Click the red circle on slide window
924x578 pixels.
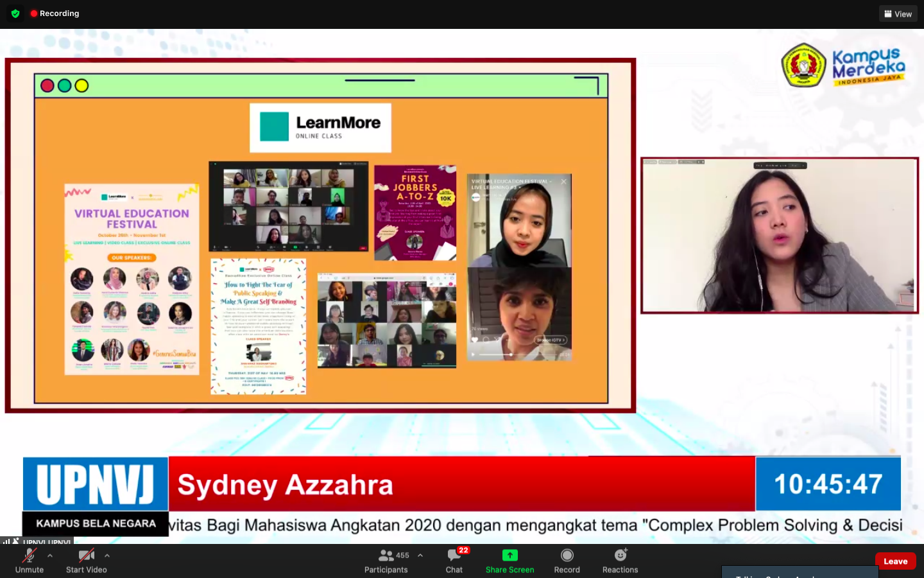click(x=47, y=85)
